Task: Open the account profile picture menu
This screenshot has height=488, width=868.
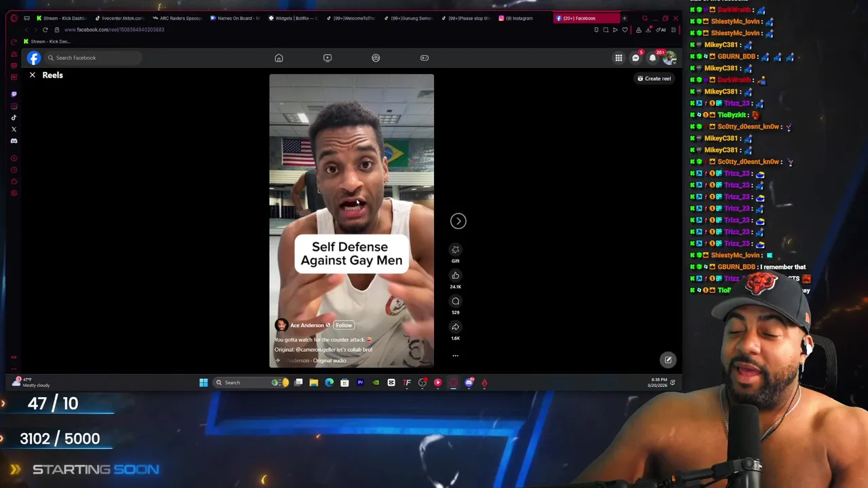Action: tap(669, 58)
